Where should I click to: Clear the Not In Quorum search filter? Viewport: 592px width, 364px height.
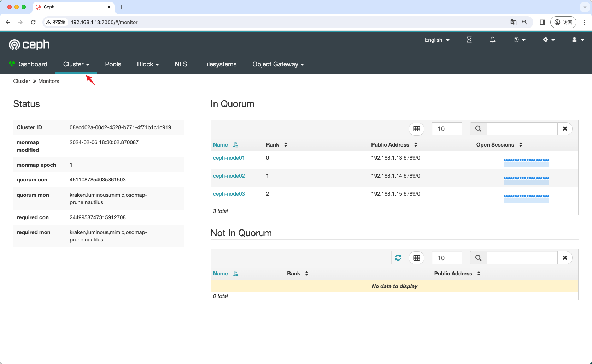click(565, 258)
